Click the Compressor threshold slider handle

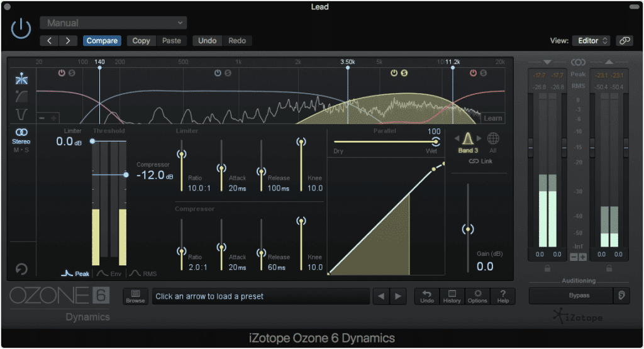pyautogui.click(x=126, y=175)
